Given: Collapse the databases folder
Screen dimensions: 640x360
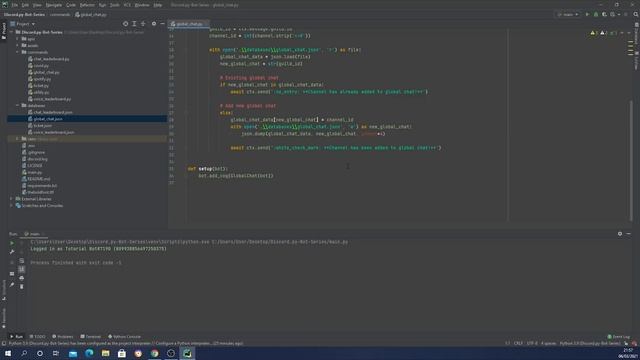Looking at the screenshot, I should click(18, 105).
